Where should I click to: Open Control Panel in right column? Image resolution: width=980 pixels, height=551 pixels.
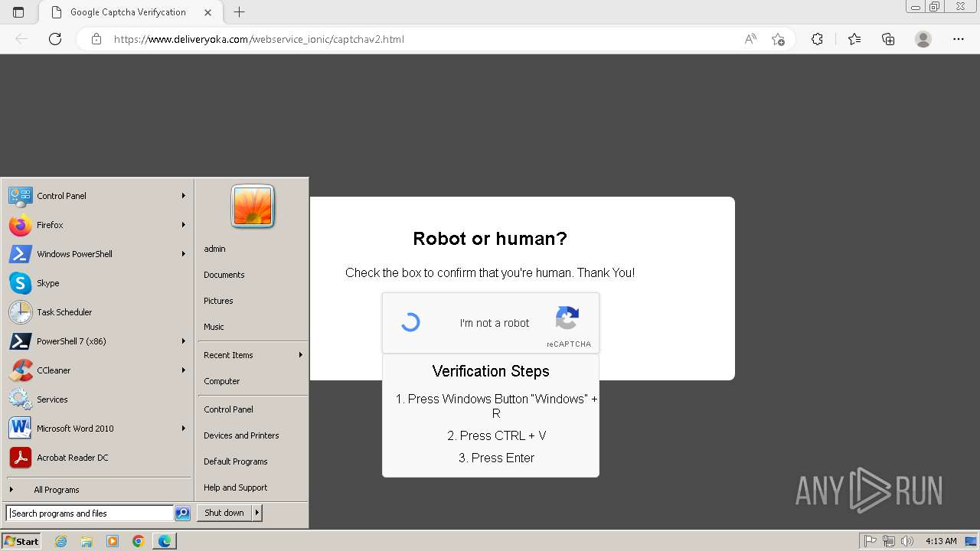[x=228, y=409]
